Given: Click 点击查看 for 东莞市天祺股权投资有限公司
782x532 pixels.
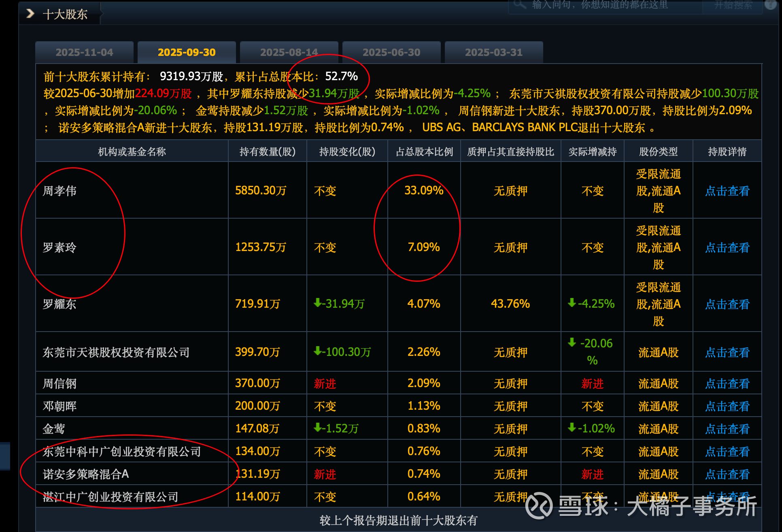Looking at the screenshot, I should tap(727, 352).
